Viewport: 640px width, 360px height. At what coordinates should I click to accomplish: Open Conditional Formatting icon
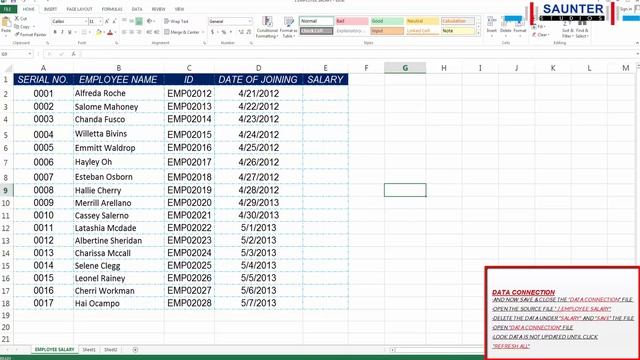[267, 22]
